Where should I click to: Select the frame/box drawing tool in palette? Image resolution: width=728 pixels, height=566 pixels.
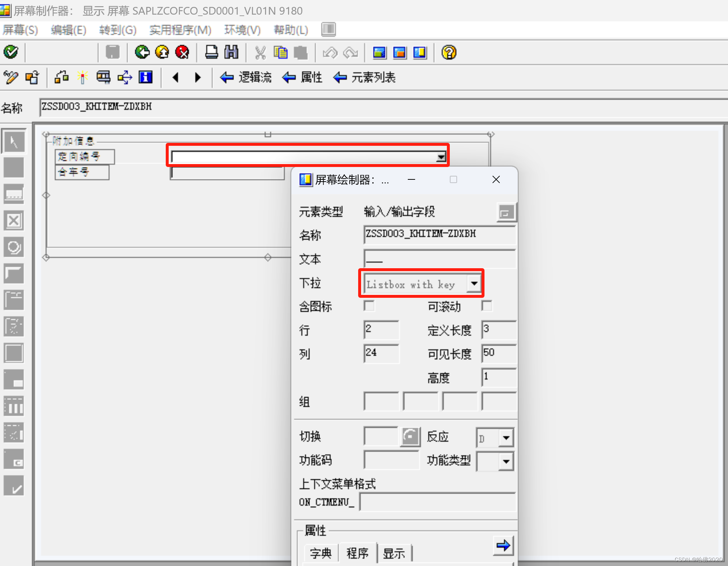pos(14,353)
